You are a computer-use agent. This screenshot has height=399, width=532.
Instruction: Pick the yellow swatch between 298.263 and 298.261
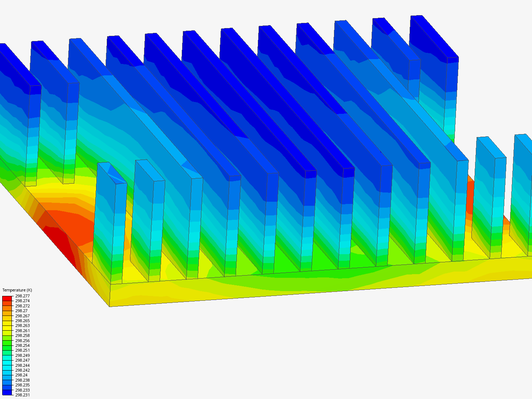point(7,328)
